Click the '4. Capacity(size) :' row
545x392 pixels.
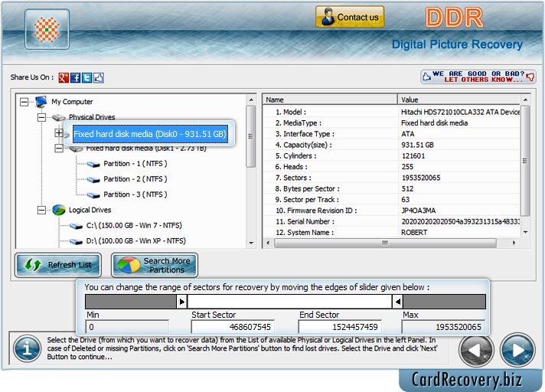pyautogui.click(x=391, y=145)
